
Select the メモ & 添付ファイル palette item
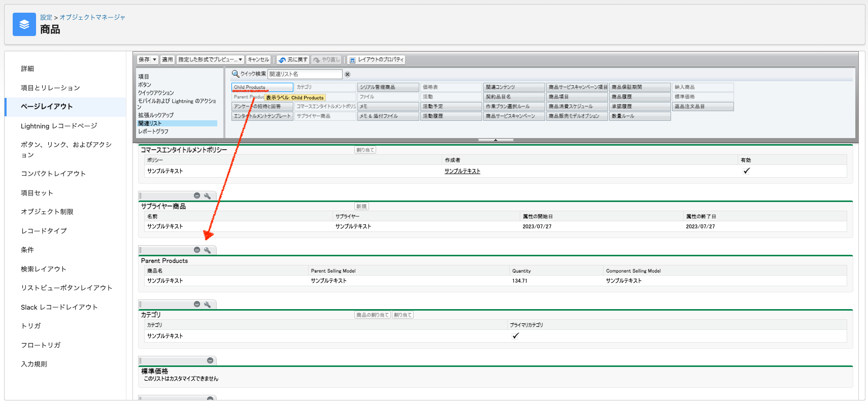[388, 116]
